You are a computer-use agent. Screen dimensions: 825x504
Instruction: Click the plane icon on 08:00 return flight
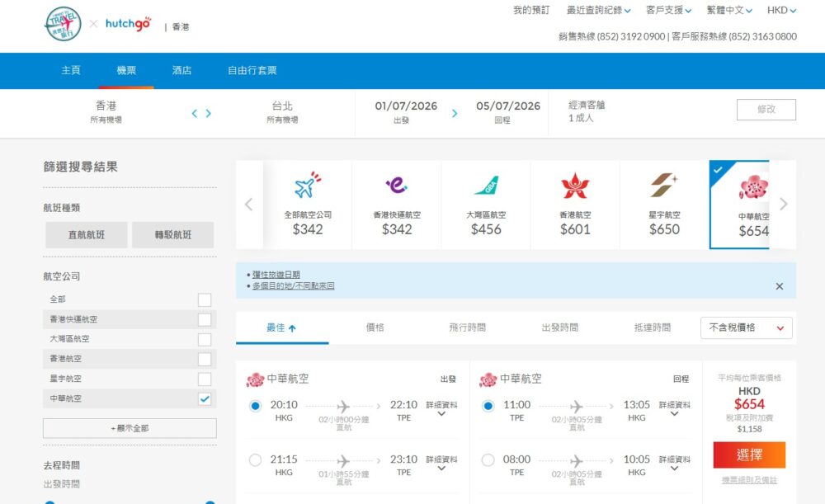click(x=576, y=461)
